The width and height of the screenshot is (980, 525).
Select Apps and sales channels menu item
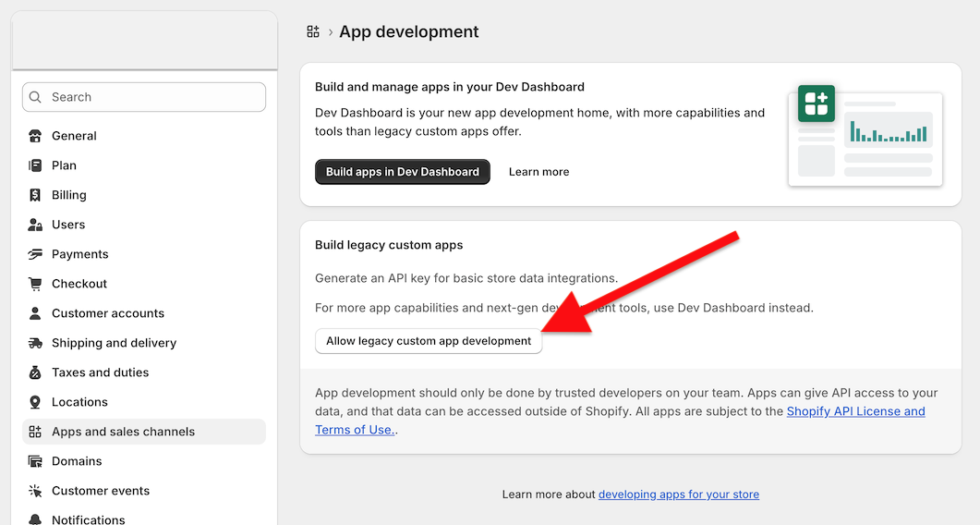pos(123,432)
